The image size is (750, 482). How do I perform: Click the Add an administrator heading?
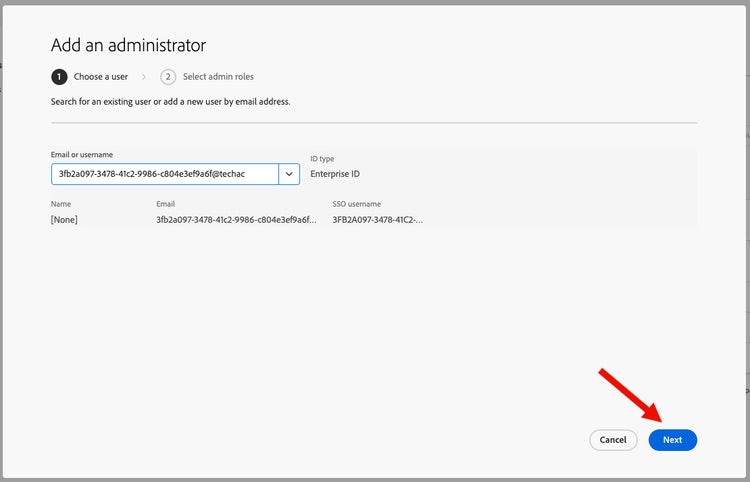(x=128, y=45)
